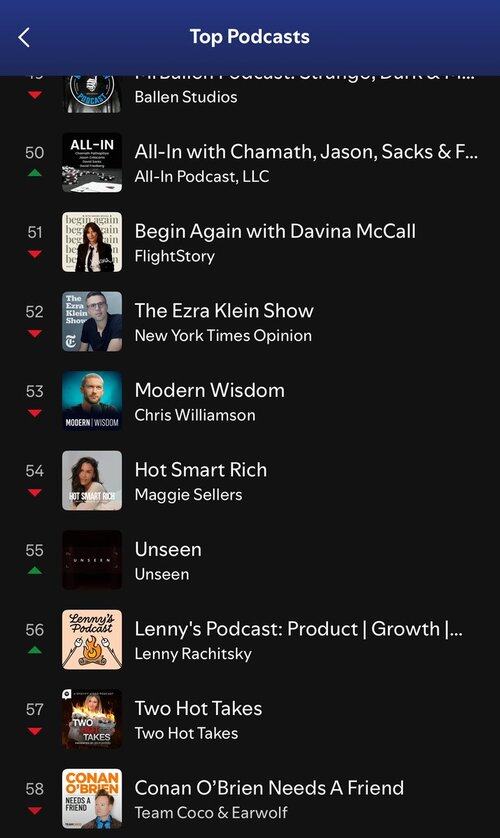Click the red down arrow under rank 51

pyautogui.click(x=35, y=254)
